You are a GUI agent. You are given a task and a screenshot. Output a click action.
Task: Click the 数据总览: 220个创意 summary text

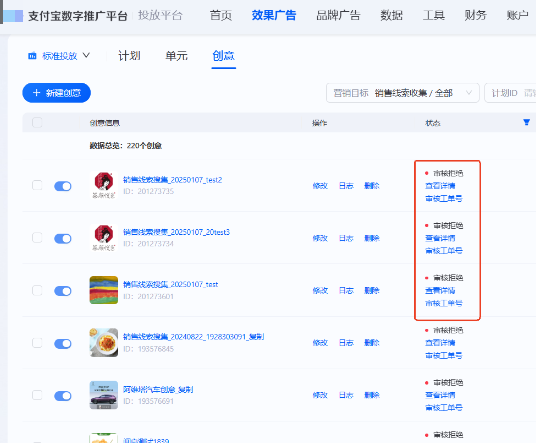[x=125, y=146]
